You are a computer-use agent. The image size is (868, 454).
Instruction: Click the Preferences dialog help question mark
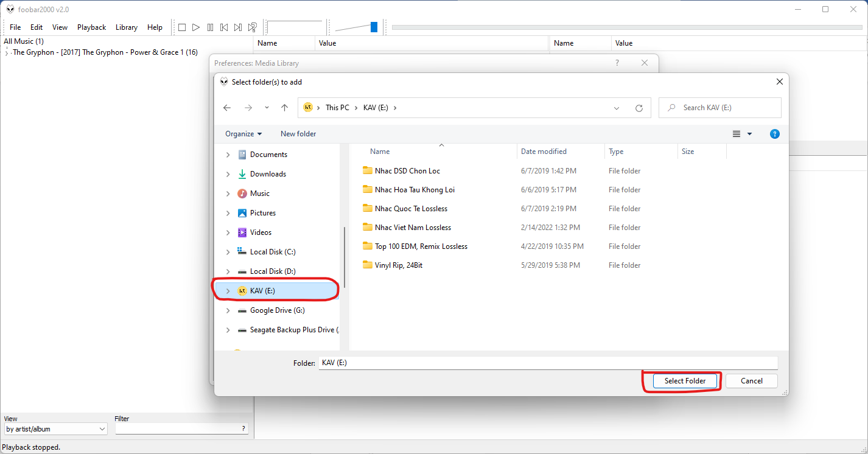tap(617, 63)
